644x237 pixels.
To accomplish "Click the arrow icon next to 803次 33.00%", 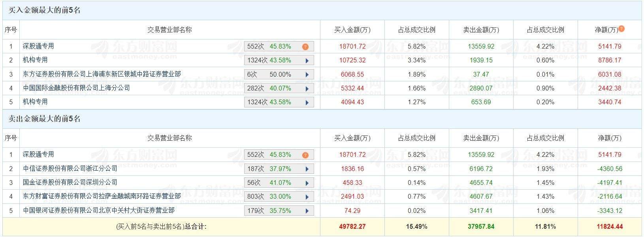I will pos(307,197).
